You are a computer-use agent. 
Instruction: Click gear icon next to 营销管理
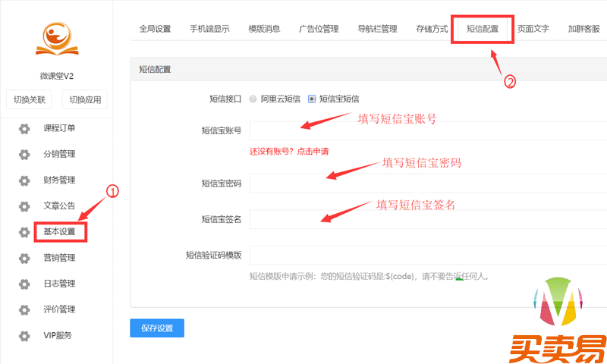[x=24, y=258]
